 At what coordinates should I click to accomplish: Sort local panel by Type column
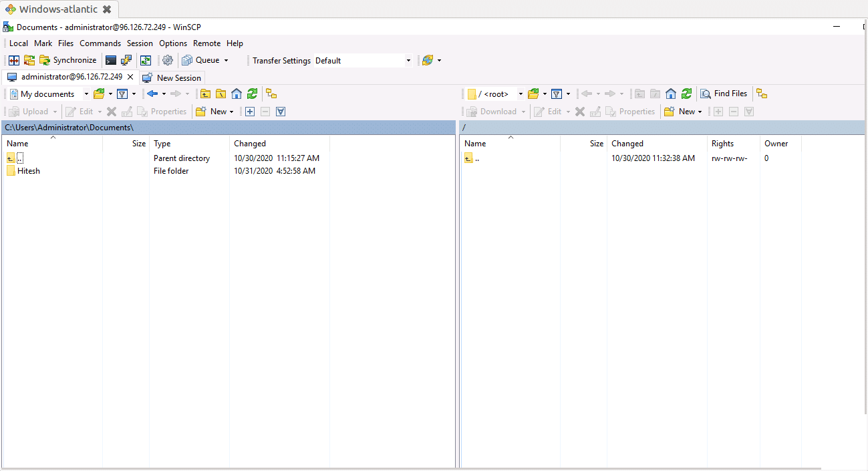coord(189,144)
